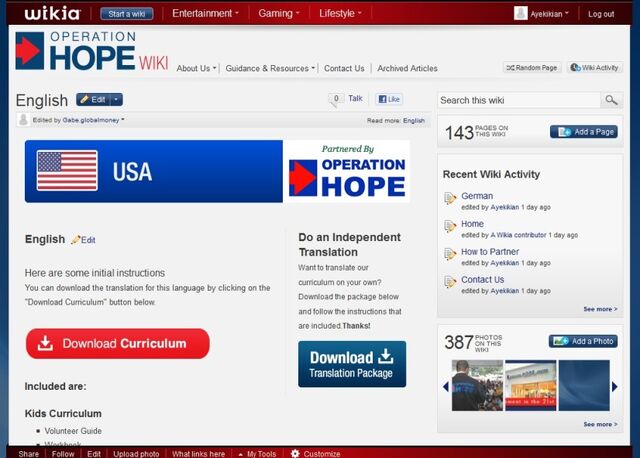Click the user avatar icon in header

pyautogui.click(x=520, y=13)
